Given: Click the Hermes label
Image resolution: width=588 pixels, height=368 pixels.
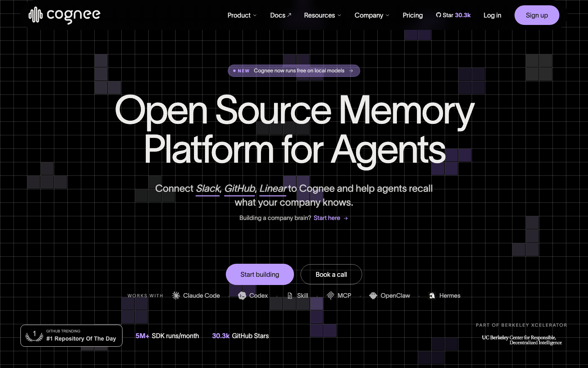Looking at the screenshot, I should pyautogui.click(x=450, y=296).
